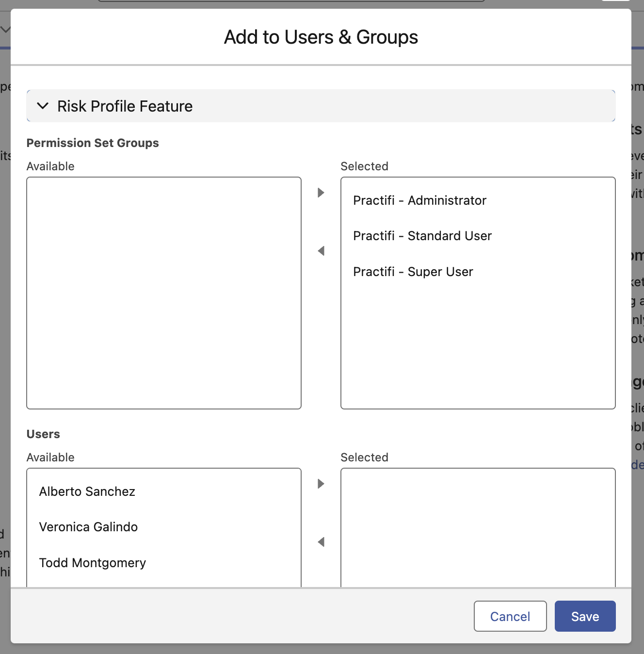
Task: Click left arrow to remove selected user
Action: [x=321, y=542]
